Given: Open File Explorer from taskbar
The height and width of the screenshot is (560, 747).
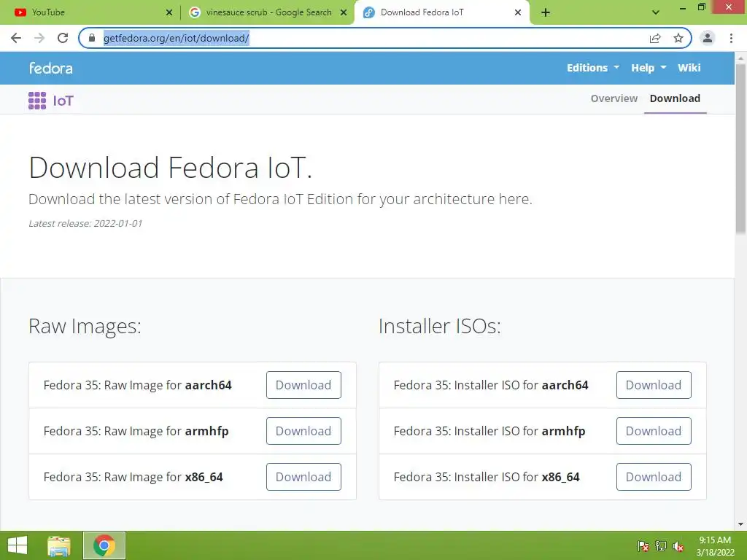Looking at the screenshot, I should click(59, 545).
